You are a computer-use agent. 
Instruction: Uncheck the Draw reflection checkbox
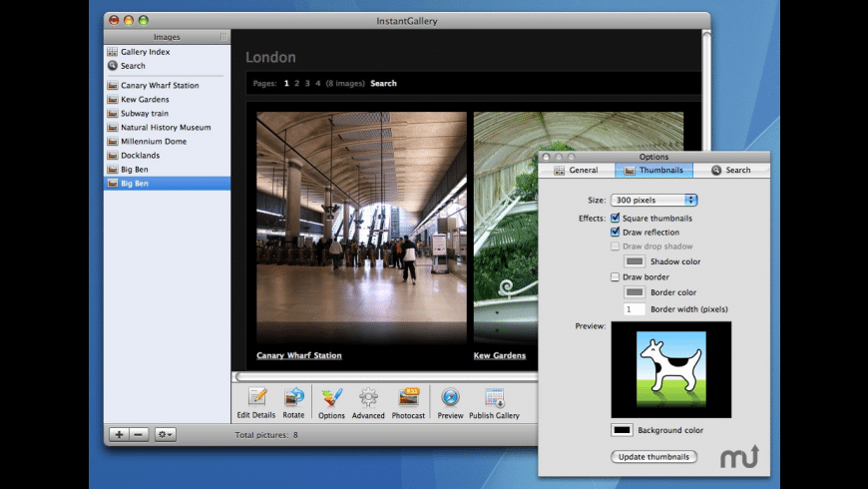[x=615, y=233]
